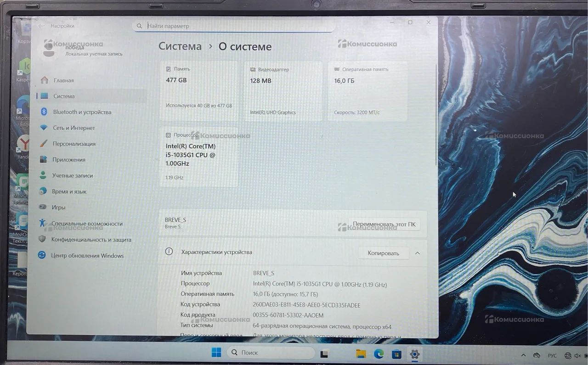Select Приложения in the sidebar

tap(69, 160)
